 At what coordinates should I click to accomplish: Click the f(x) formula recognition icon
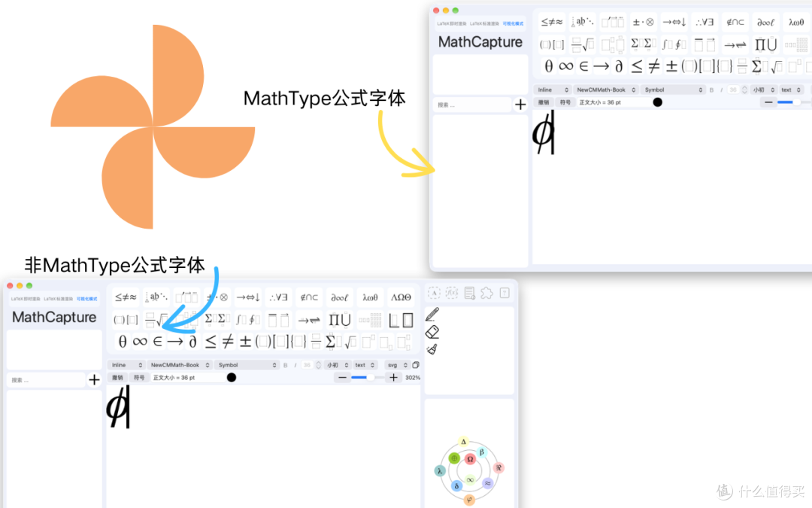coord(452,294)
